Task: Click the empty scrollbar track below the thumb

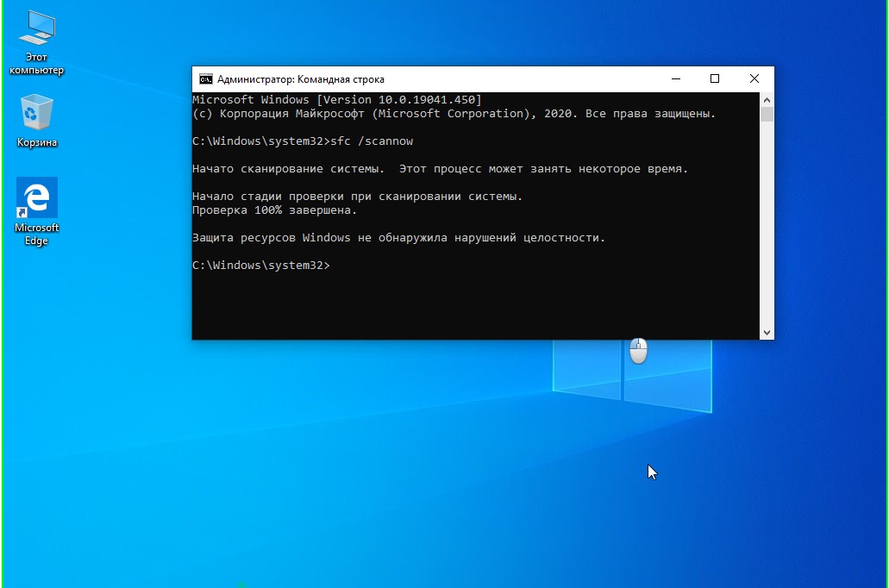Action: 767,224
